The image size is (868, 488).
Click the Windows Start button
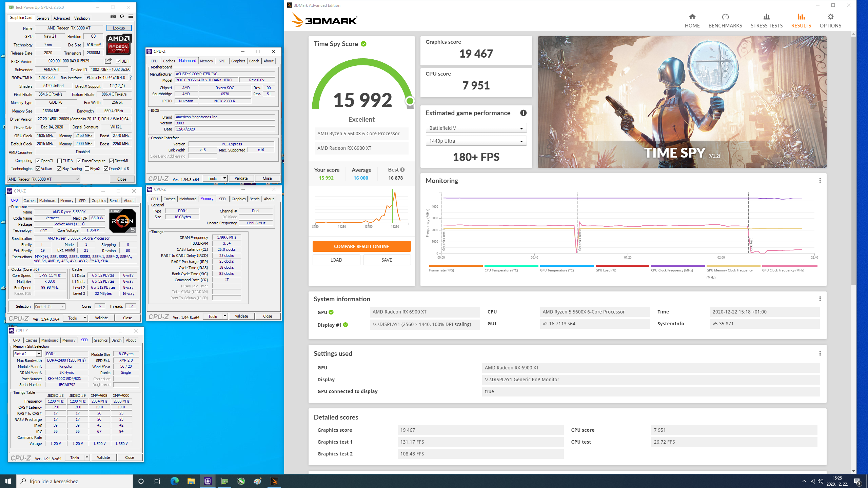(x=8, y=481)
